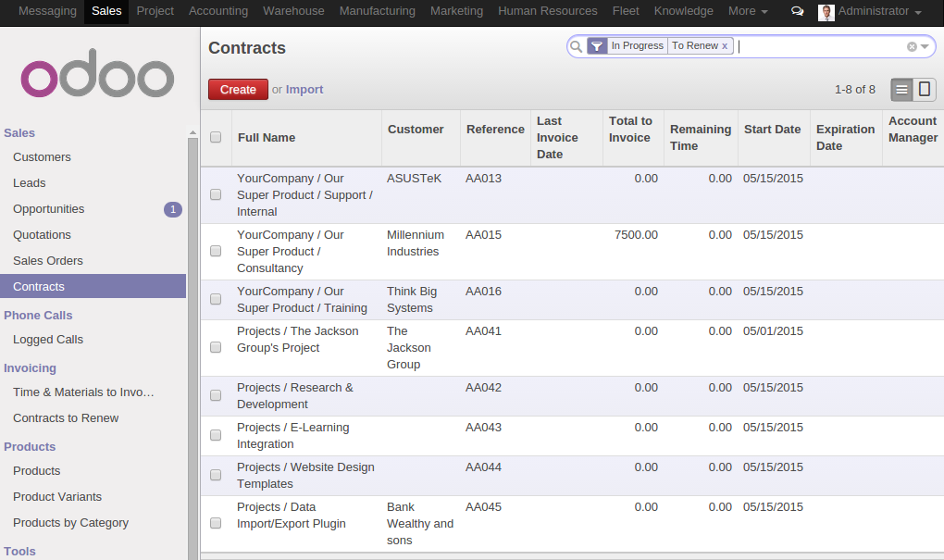Click the sidebar scroll-up arrow
Screen dimensions: 944x560
[x=193, y=132]
